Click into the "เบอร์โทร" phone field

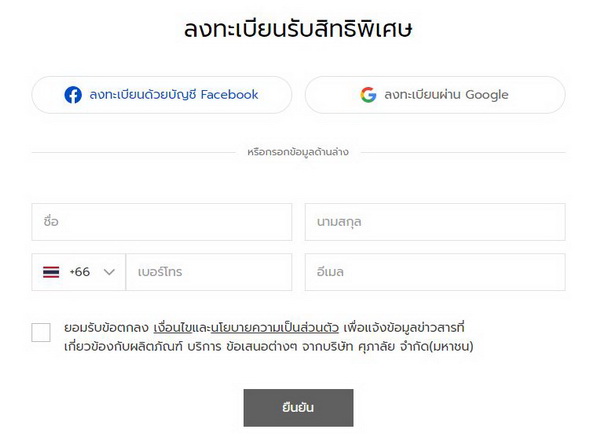pos(208,272)
